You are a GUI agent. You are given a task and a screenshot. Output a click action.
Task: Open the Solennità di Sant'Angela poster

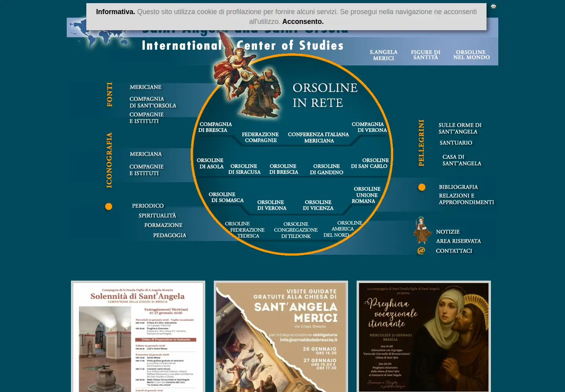[138, 337]
